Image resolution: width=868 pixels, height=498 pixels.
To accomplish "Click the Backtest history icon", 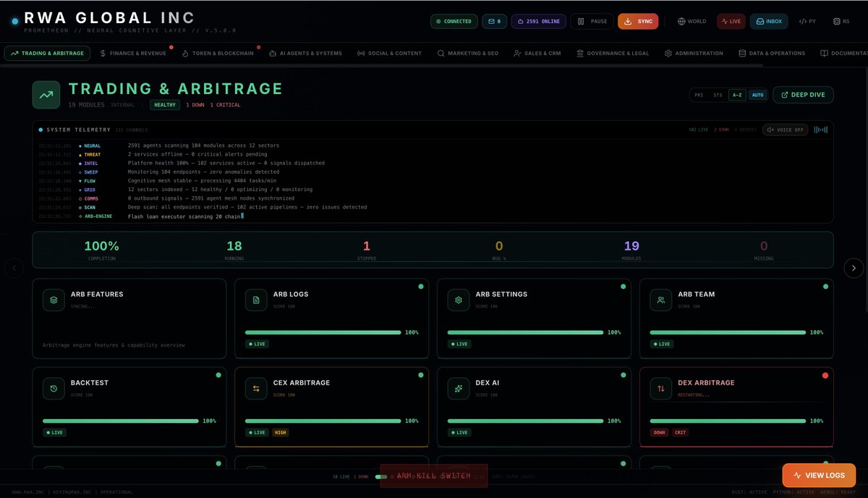I will (54, 388).
